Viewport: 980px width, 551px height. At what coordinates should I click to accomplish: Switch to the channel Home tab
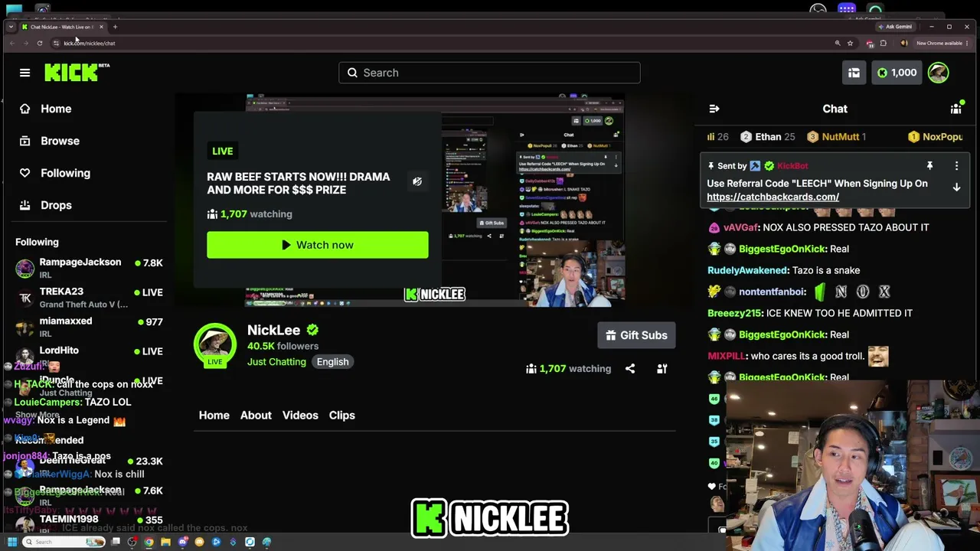(x=214, y=415)
